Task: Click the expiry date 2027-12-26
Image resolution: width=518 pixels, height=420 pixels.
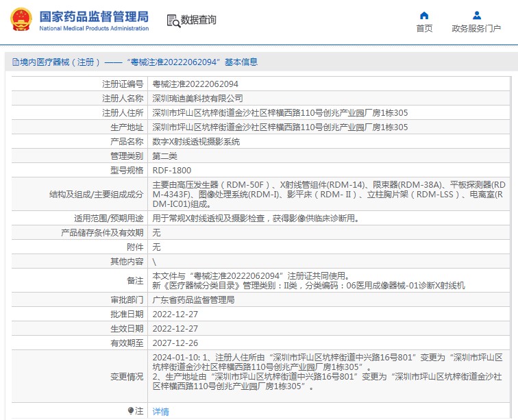Action: (175, 343)
